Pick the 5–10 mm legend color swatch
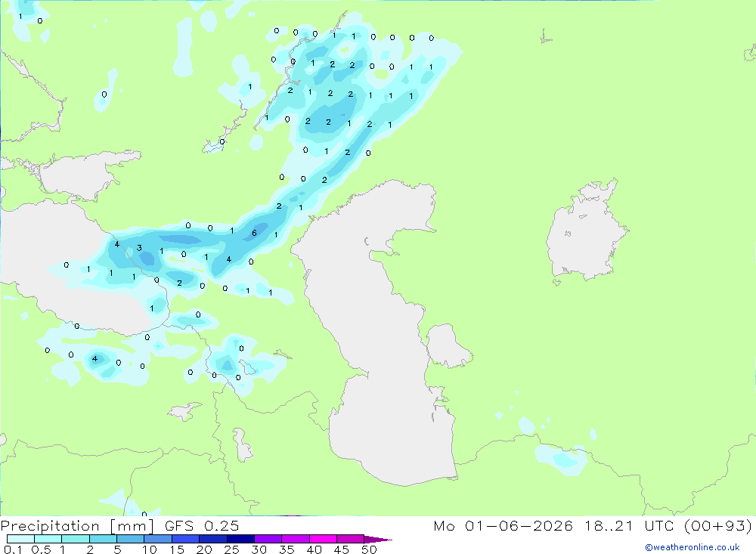756x554 pixels. click(x=130, y=539)
